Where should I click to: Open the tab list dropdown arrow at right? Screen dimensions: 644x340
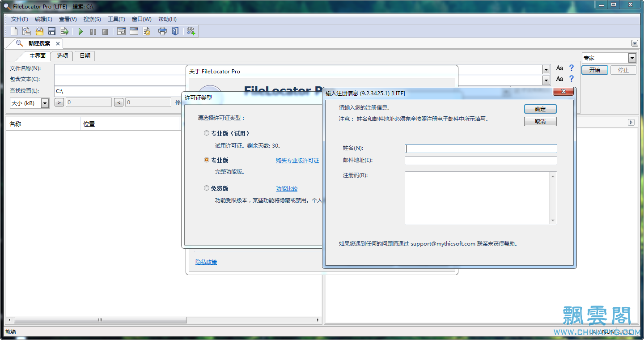[635, 43]
